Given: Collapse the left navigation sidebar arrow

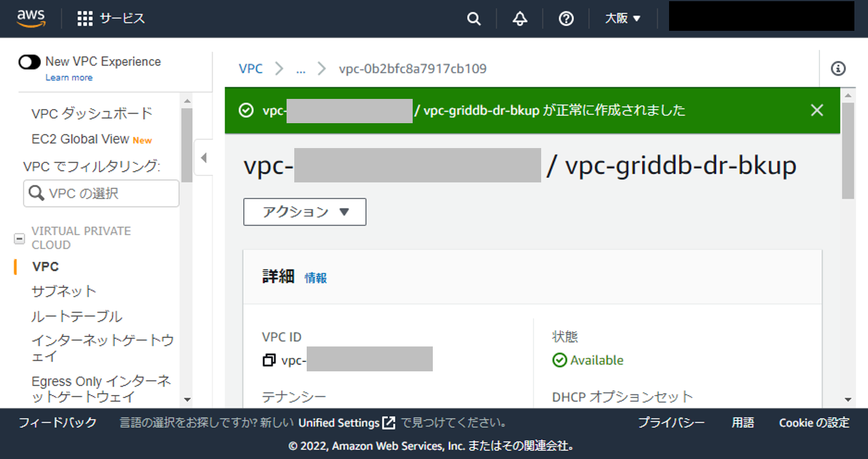Looking at the screenshot, I should point(204,158).
